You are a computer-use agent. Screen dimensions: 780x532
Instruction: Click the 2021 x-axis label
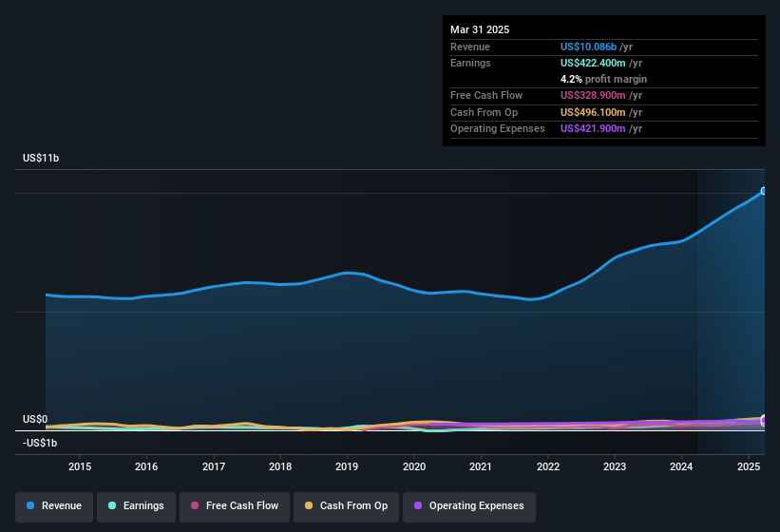click(x=481, y=466)
